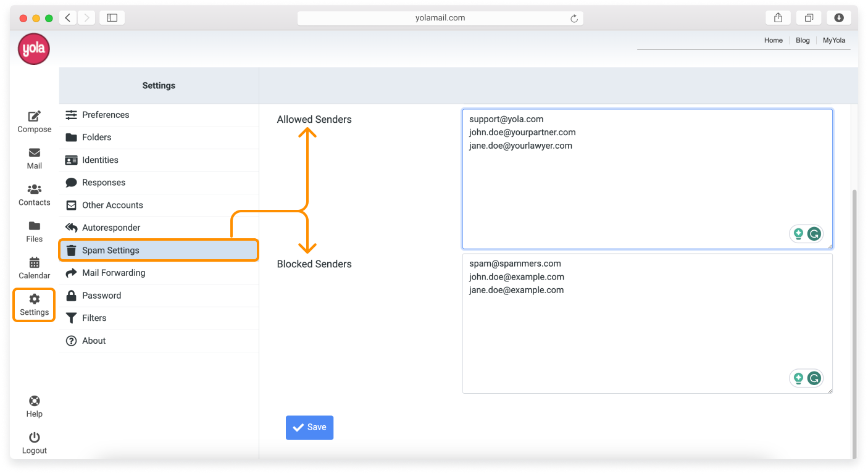This screenshot has height=474, width=868.
Task: Click the Safari reload page icon
Action: tap(574, 19)
